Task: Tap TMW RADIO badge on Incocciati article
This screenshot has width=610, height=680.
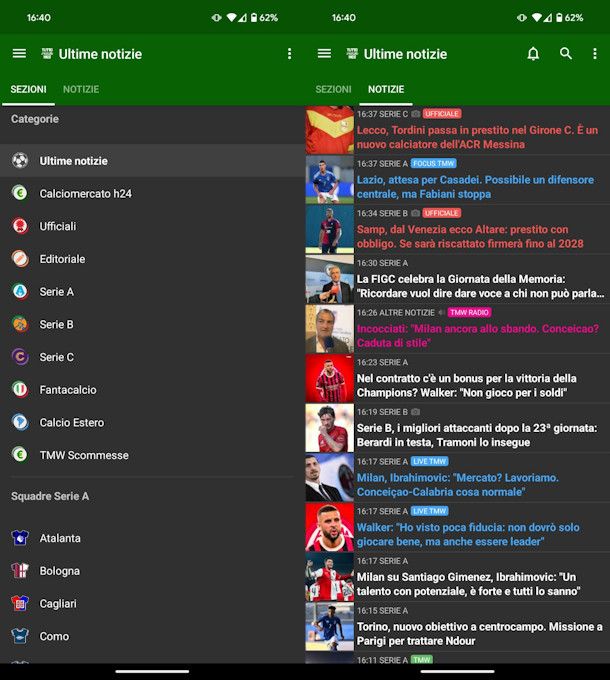Action: pos(469,313)
